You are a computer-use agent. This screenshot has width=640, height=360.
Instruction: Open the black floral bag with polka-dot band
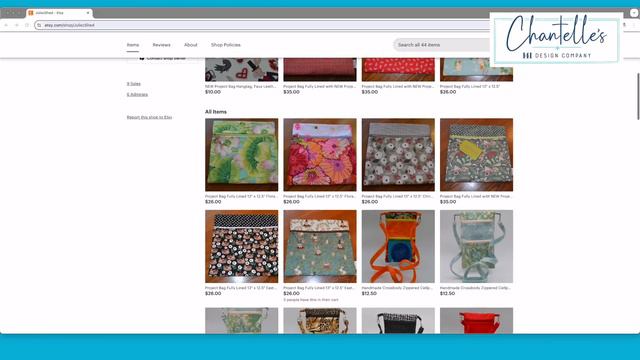coord(242,247)
